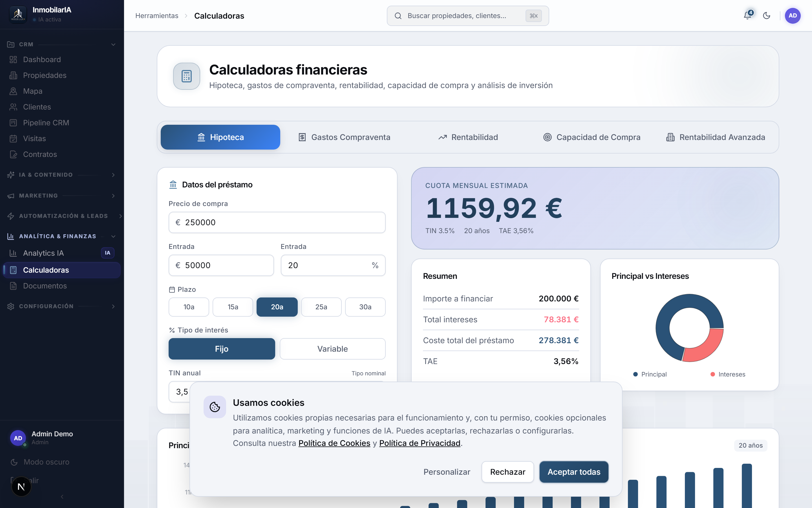Image resolution: width=812 pixels, height=508 pixels.
Task: Expand the Marketing section
Action: (62, 196)
